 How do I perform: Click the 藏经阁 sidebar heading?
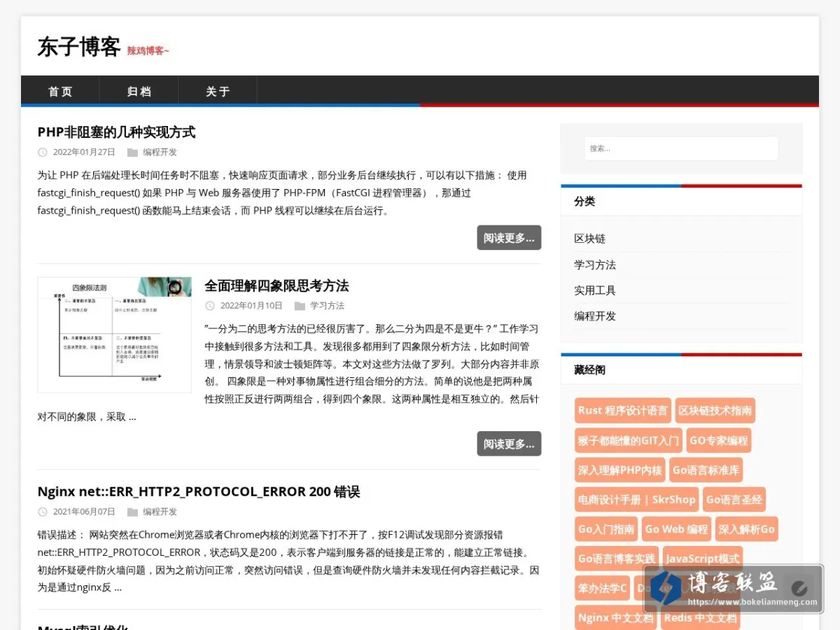tap(589, 370)
